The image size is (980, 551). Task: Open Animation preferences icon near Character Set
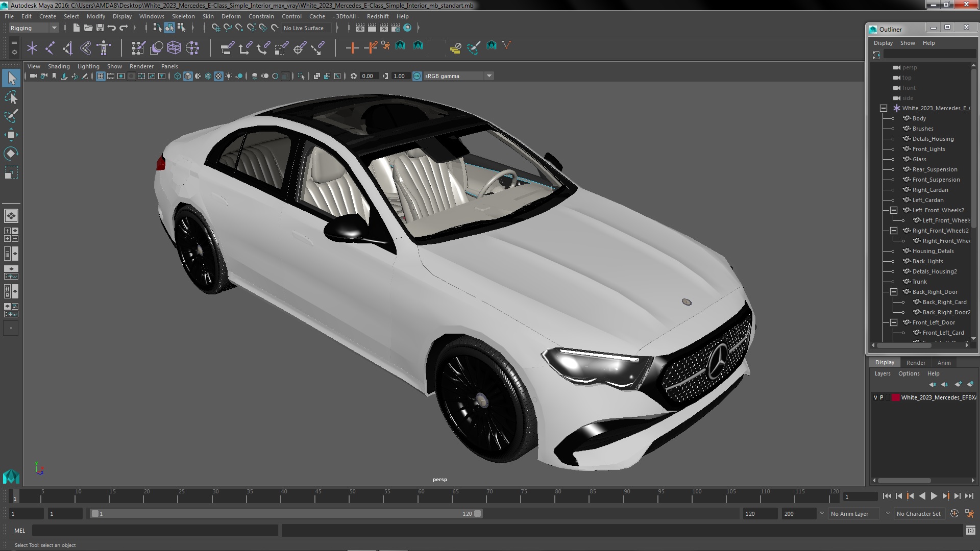click(x=969, y=514)
